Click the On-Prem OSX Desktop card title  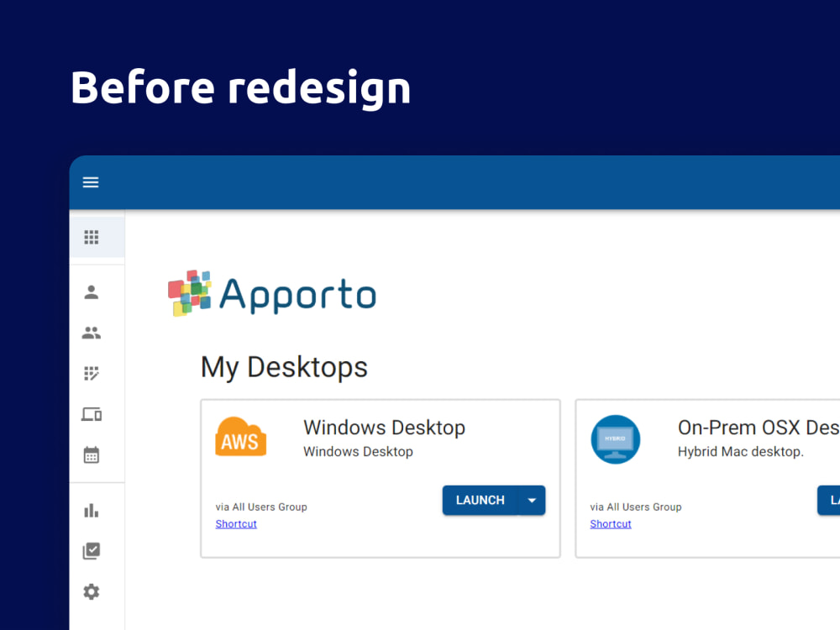point(759,428)
